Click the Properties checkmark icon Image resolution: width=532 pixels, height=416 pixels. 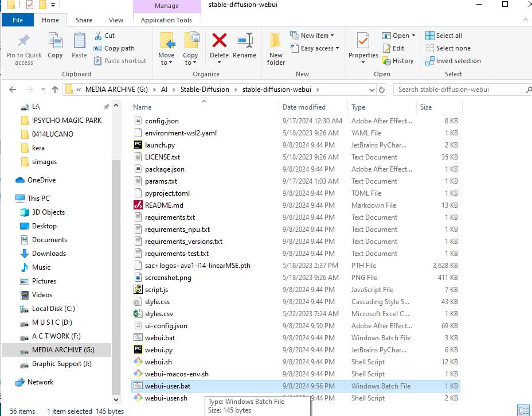[363, 40]
